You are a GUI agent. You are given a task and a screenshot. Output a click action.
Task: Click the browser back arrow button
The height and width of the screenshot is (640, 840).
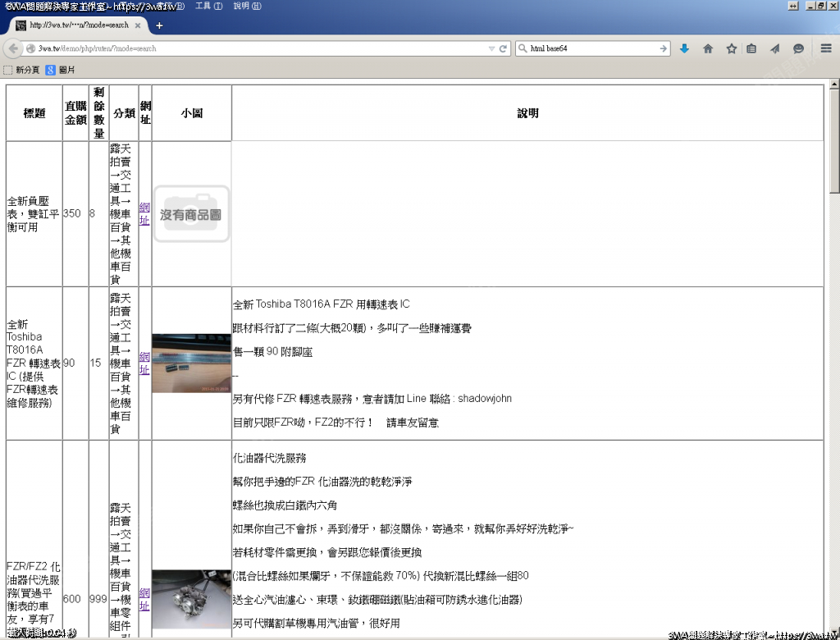(x=13, y=48)
